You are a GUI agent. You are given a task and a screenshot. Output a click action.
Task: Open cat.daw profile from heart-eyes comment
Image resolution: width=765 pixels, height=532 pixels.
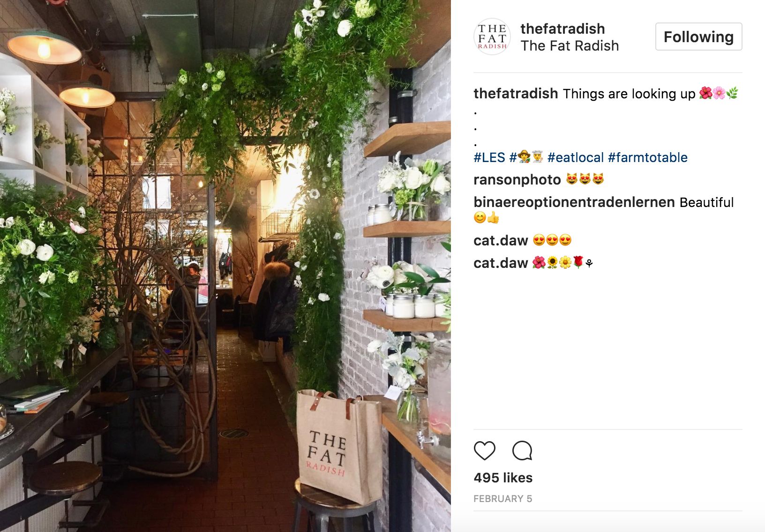coord(501,240)
